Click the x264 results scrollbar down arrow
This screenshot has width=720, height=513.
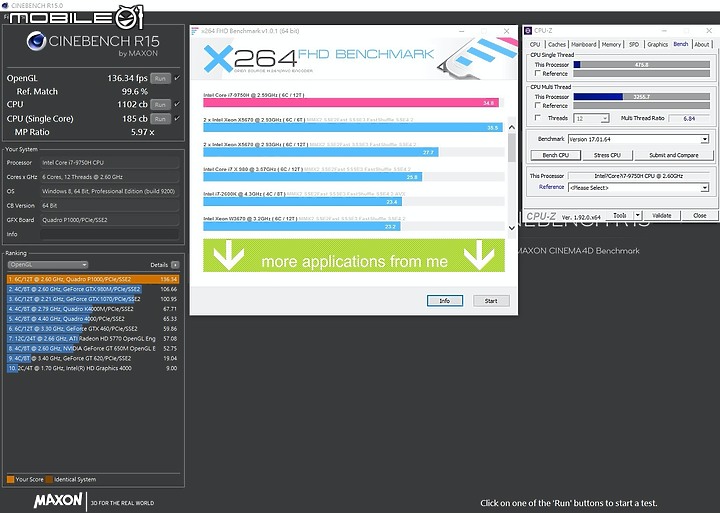[x=512, y=228]
